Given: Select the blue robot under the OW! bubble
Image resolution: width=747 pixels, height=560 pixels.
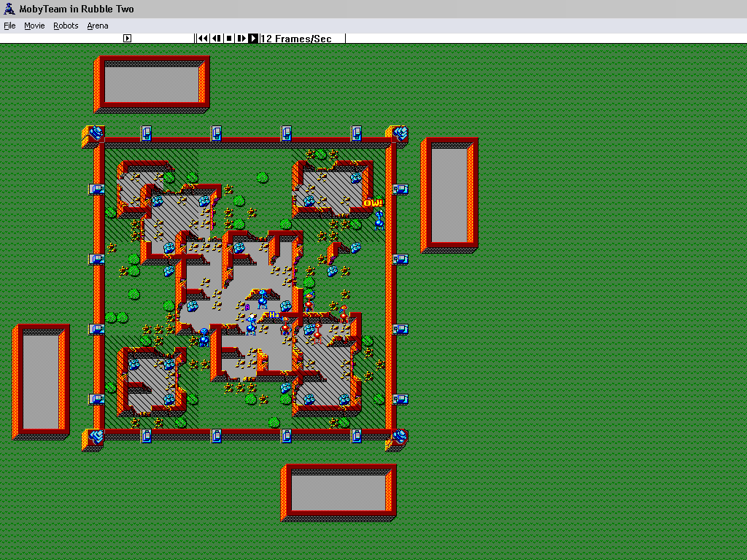Looking at the screenshot, I should [379, 219].
